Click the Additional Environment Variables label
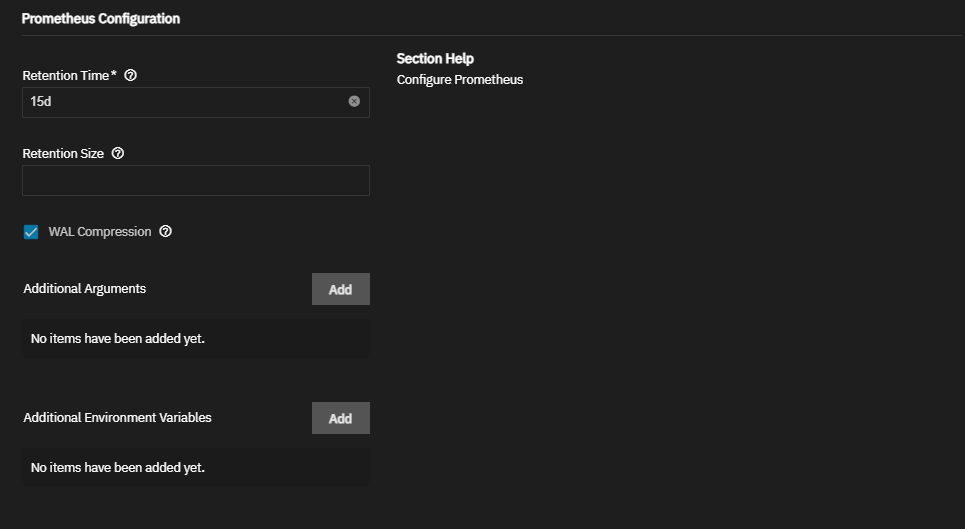 [118, 418]
